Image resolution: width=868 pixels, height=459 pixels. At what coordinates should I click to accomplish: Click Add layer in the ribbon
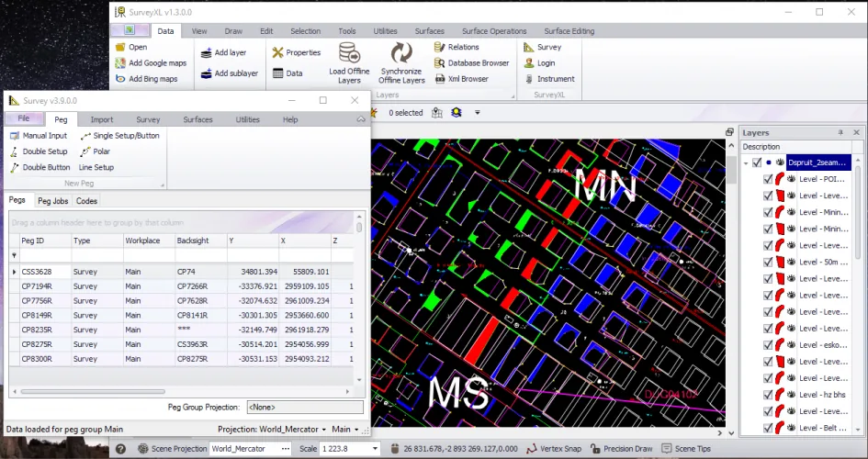[x=223, y=52]
